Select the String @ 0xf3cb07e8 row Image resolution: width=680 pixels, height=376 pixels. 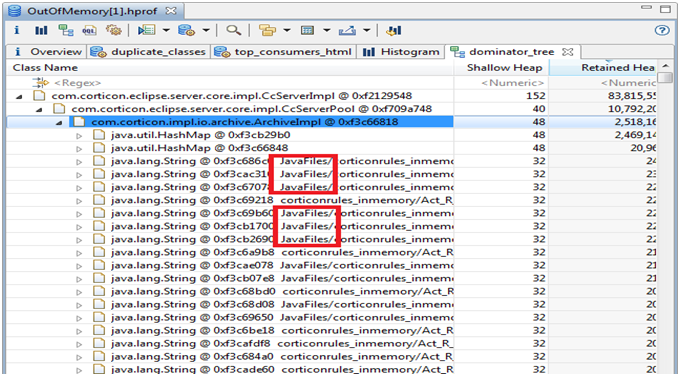(331, 278)
